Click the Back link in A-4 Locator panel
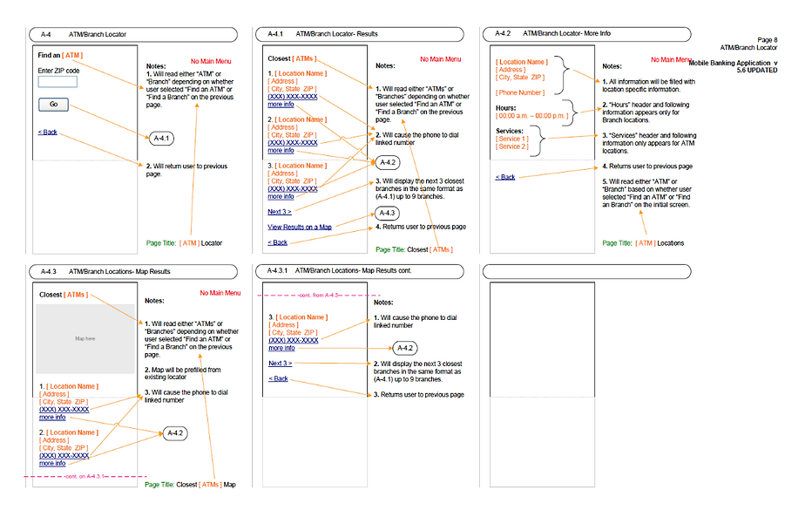Viewport: 812px width, 524px height. click(48, 133)
